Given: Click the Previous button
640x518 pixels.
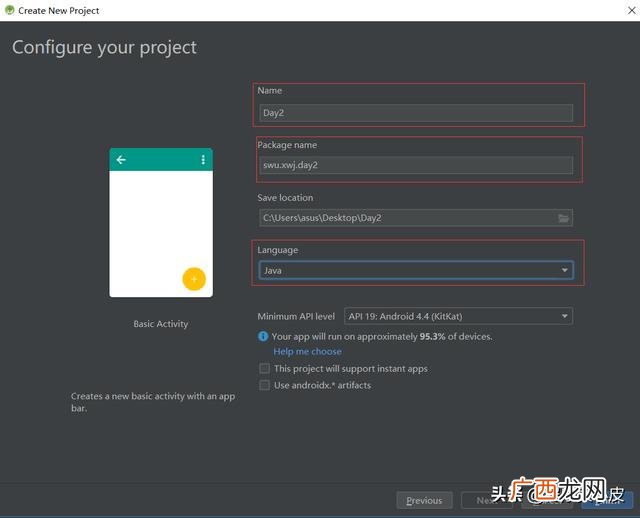Looking at the screenshot, I should 424,500.
